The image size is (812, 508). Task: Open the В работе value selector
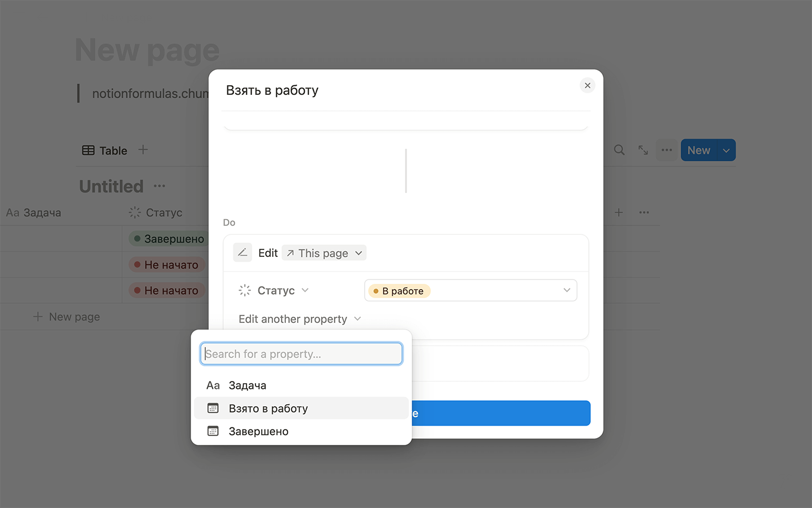point(471,290)
